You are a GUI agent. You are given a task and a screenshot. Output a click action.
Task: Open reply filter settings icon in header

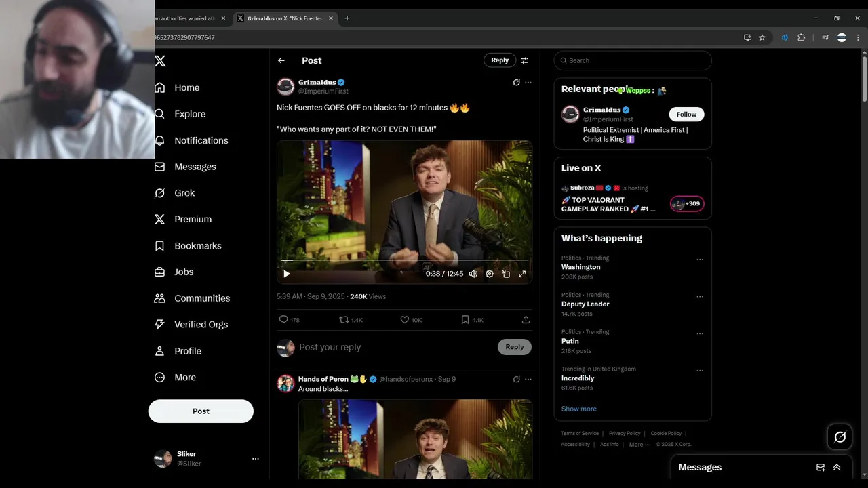pos(524,60)
